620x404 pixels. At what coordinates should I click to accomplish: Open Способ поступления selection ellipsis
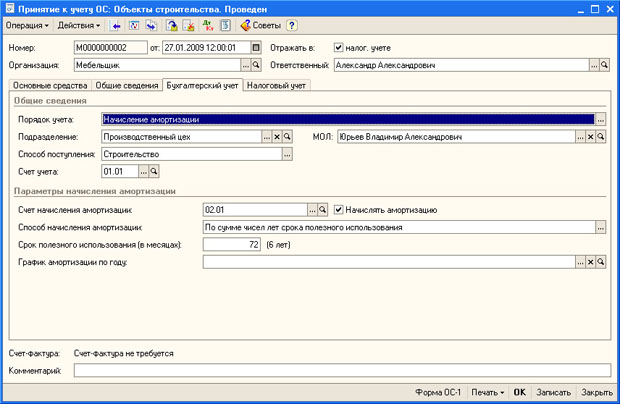287,154
